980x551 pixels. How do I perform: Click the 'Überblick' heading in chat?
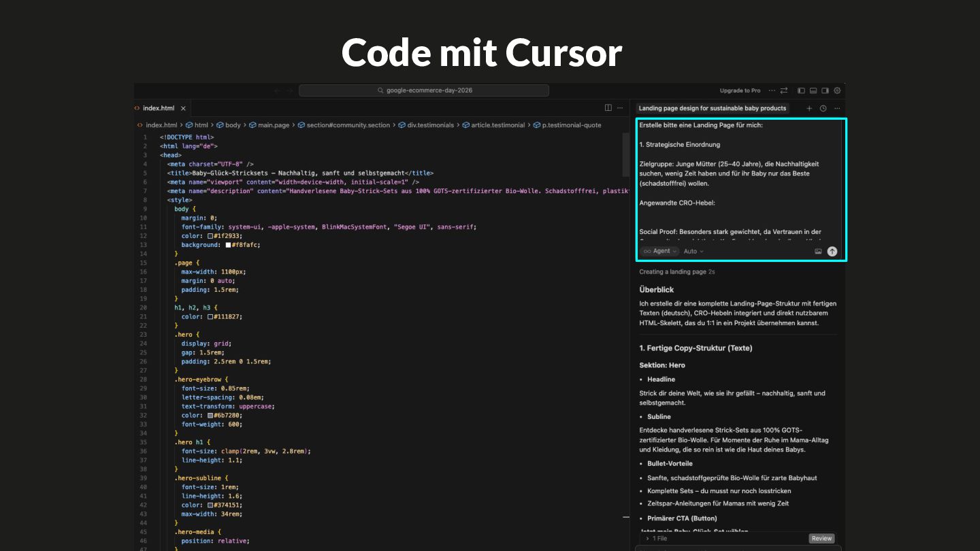[x=656, y=290]
